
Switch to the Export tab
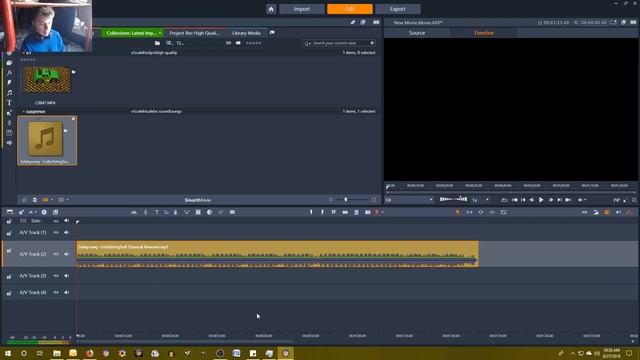398,9
